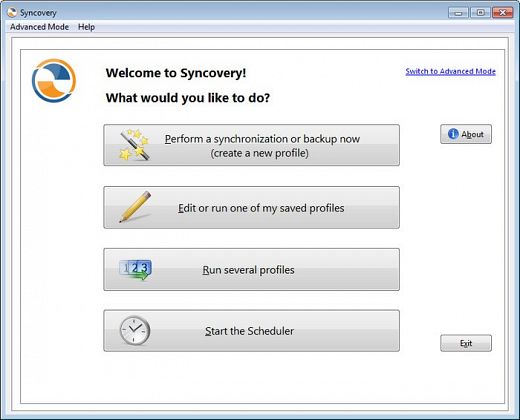Start the Scheduler
This screenshot has width=520, height=420.
(x=251, y=331)
